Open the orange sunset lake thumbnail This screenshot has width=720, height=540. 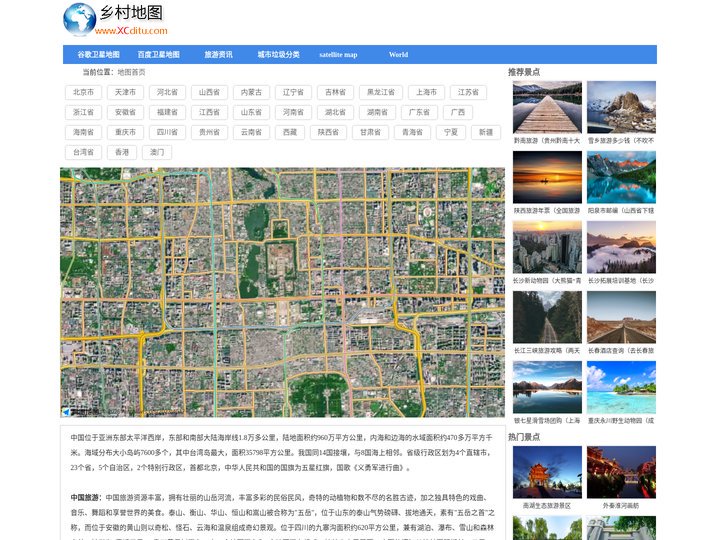(x=547, y=177)
